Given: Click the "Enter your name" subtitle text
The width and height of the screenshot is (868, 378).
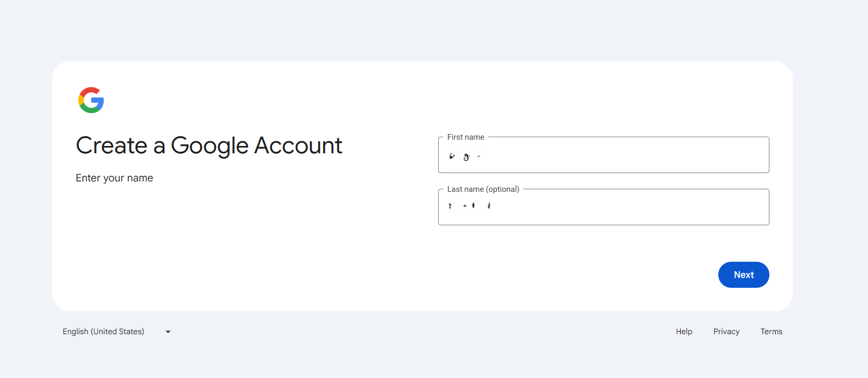Looking at the screenshot, I should pos(114,178).
